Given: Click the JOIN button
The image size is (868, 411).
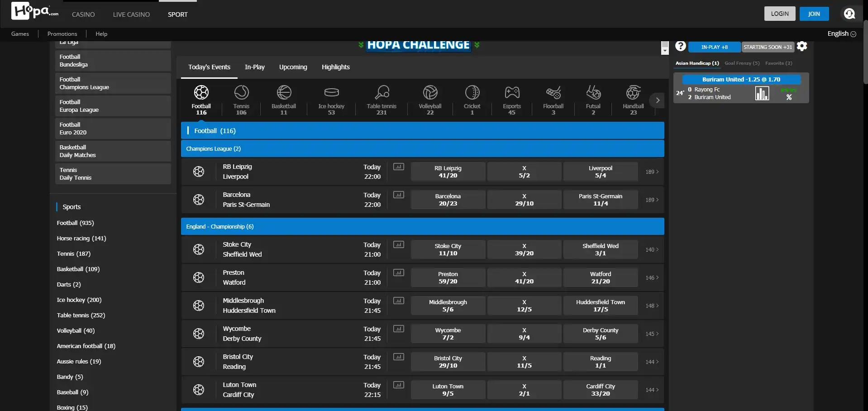Looking at the screenshot, I should pyautogui.click(x=814, y=14).
